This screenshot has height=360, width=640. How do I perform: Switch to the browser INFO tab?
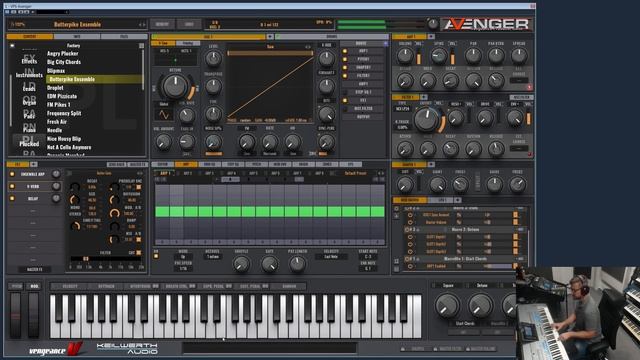pyautogui.click(x=76, y=37)
